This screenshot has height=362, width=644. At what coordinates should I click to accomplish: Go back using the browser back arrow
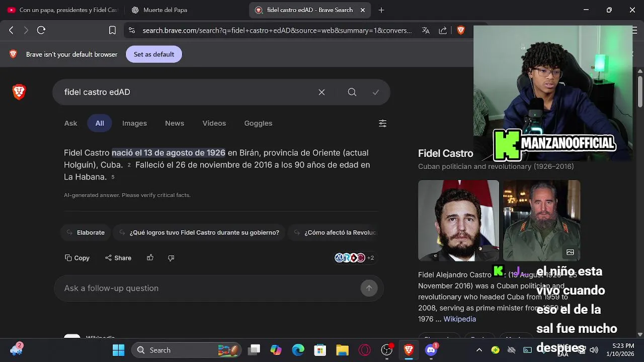pos(11,30)
